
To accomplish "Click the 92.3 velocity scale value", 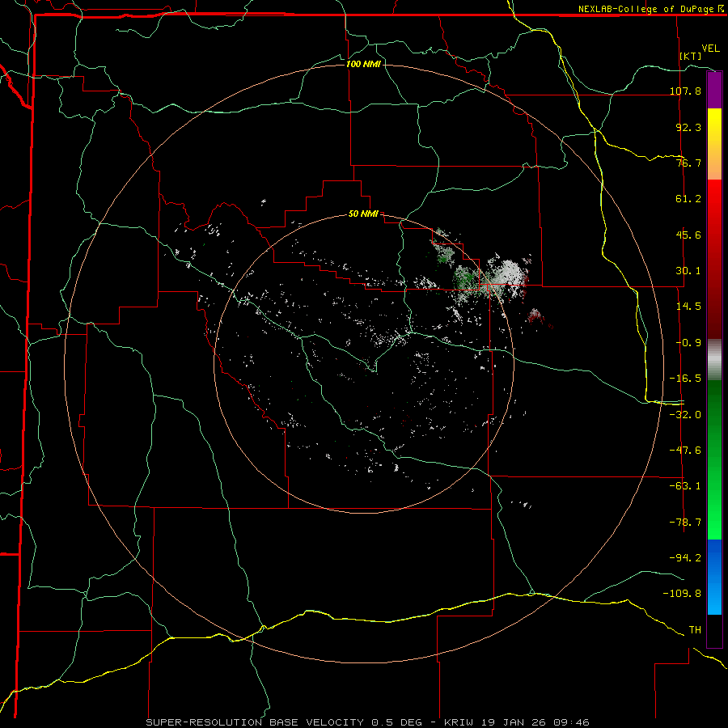I will 688,127.
